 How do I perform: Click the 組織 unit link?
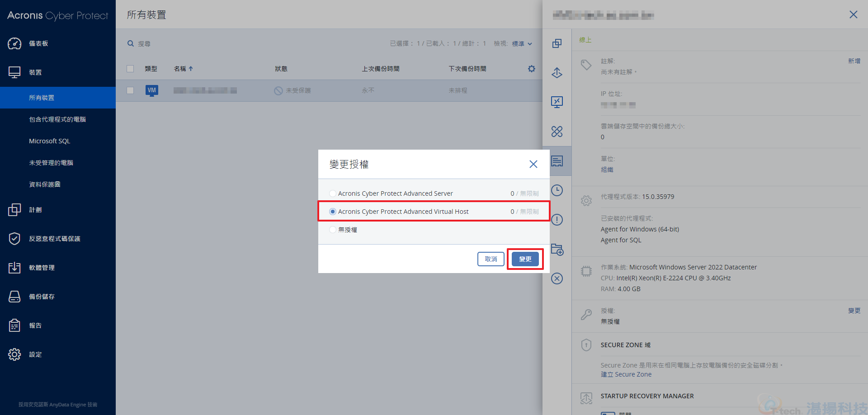point(607,170)
